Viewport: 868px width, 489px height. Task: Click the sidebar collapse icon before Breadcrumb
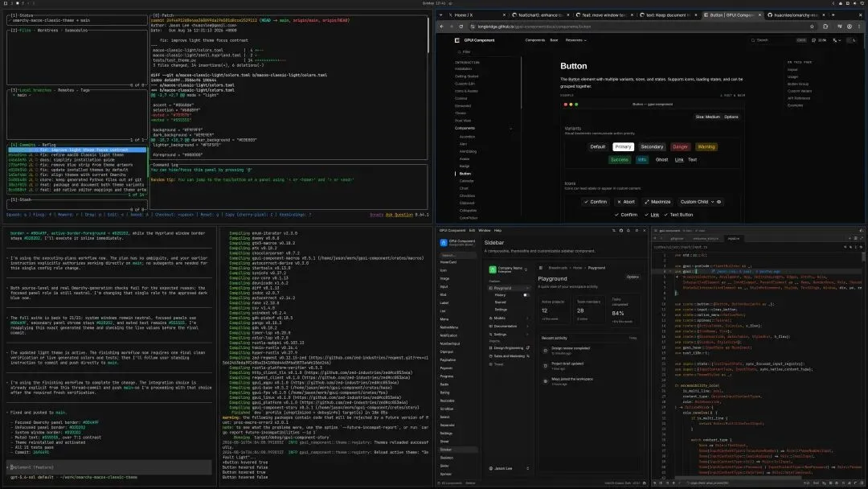[541, 268]
